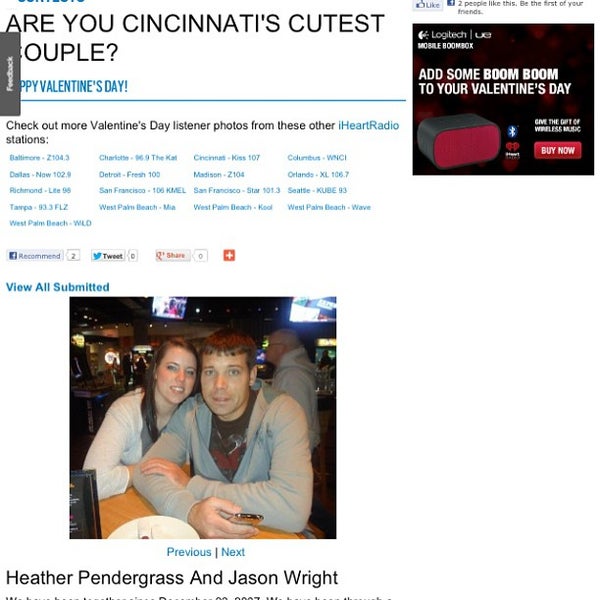Go to the Next photo
Viewport: 600px width, 600px height.
click(233, 552)
